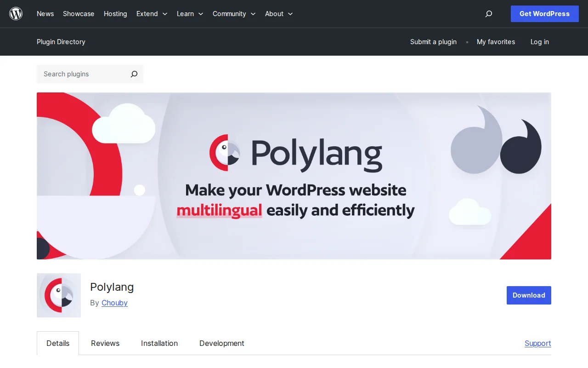Open the Chouby author link
Image resolution: width=588 pixels, height=368 pixels.
pyautogui.click(x=114, y=303)
